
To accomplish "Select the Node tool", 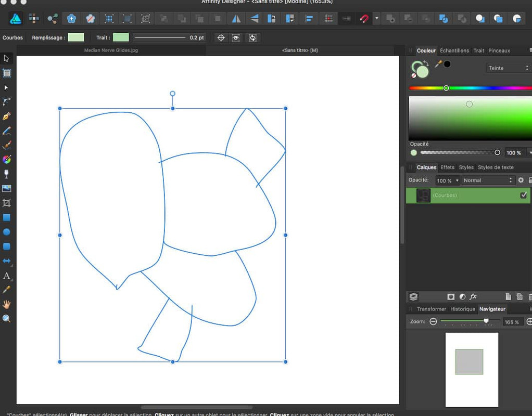I will 7,88.
